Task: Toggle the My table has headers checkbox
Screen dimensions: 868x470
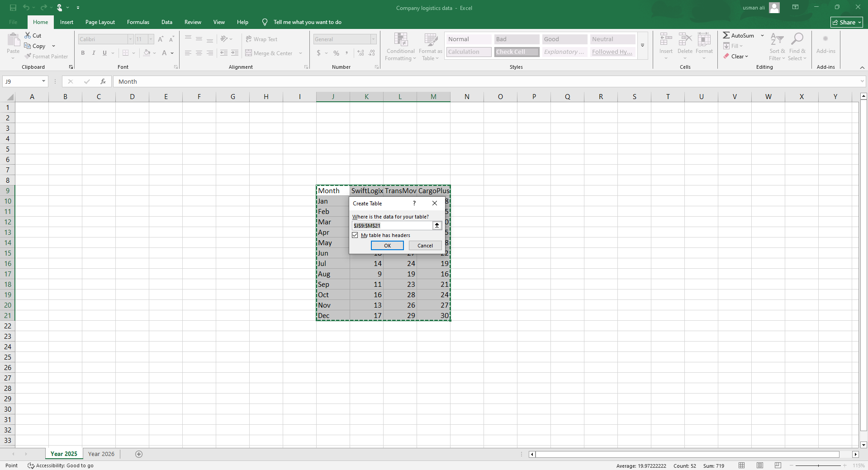Action: (355, 235)
